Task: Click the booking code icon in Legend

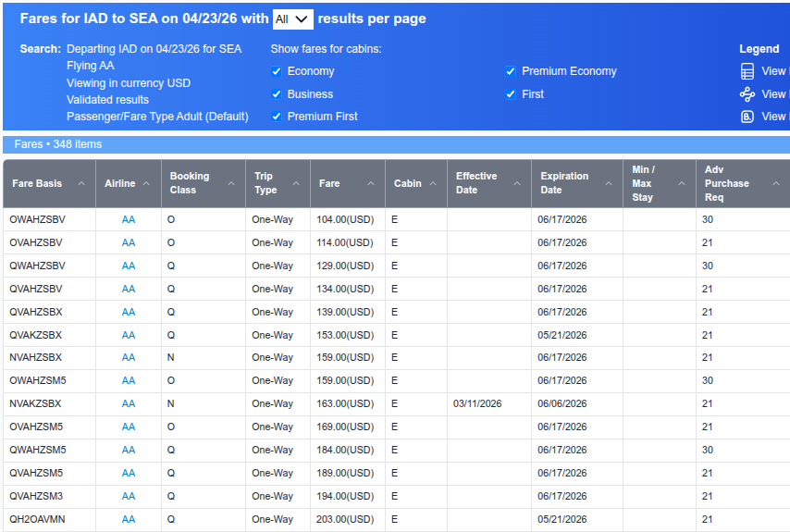Action: click(x=747, y=117)
